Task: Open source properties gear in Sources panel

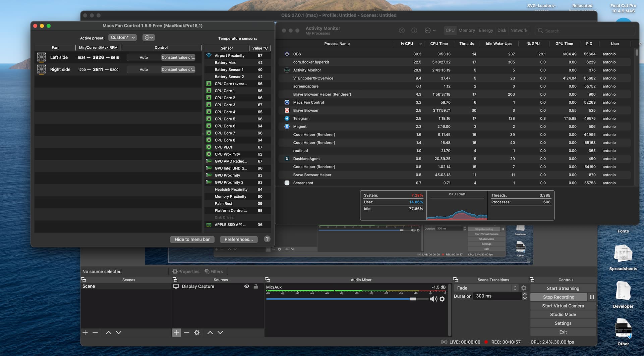Action: coord(197,333)
